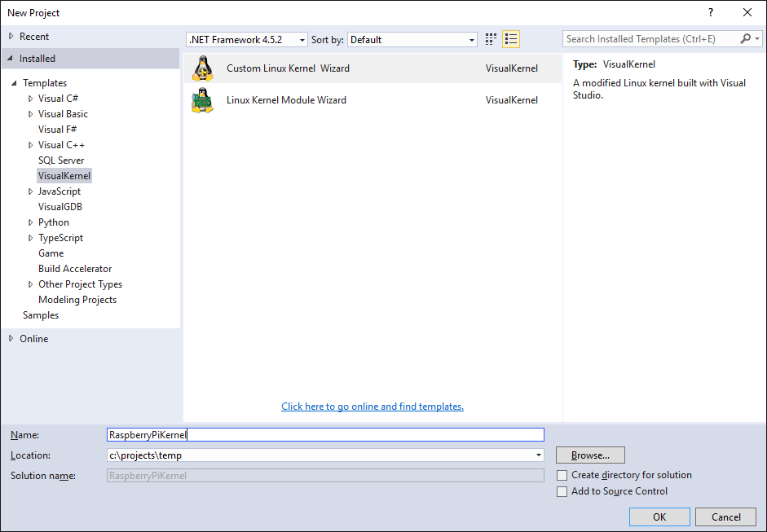
Task: Close the New Project dialog
Action: [x=747, y=13]
